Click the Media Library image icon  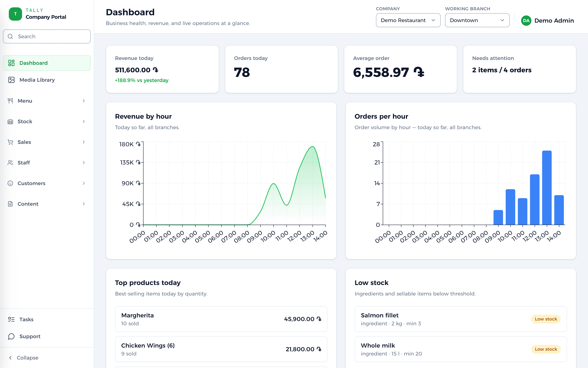tap(11, 80)
